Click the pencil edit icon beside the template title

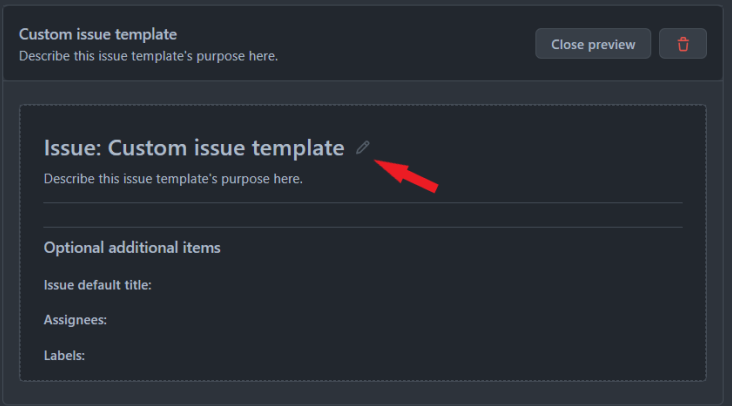363,148
